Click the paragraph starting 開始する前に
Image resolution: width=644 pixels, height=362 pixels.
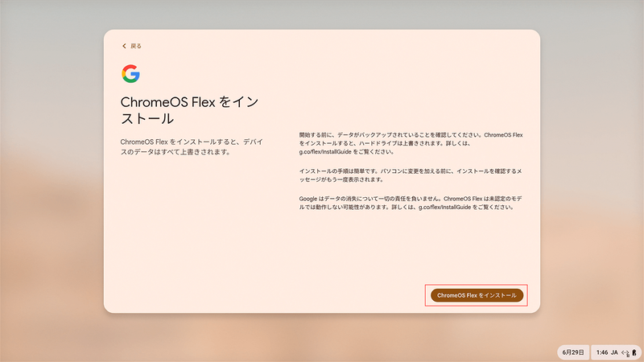point(411,143)
